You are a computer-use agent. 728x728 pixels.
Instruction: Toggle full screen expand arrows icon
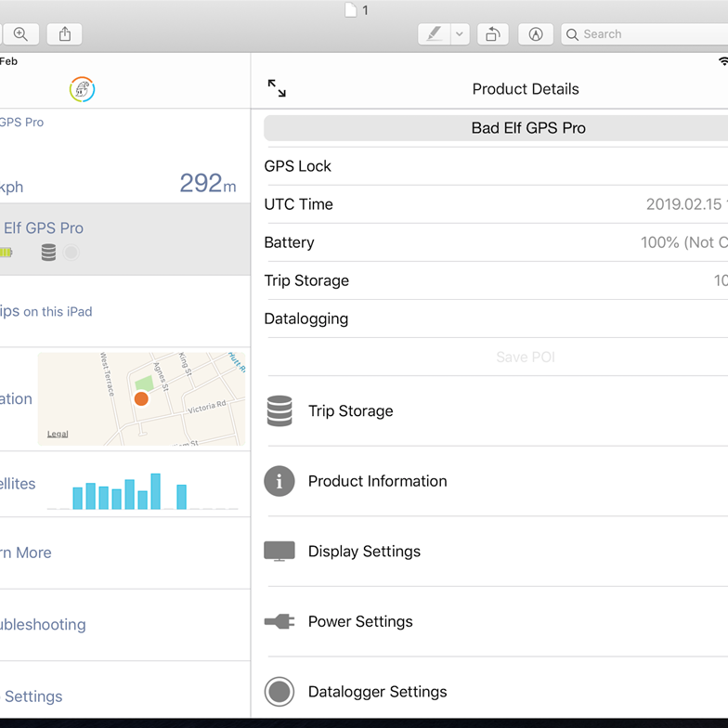point(277,88)
